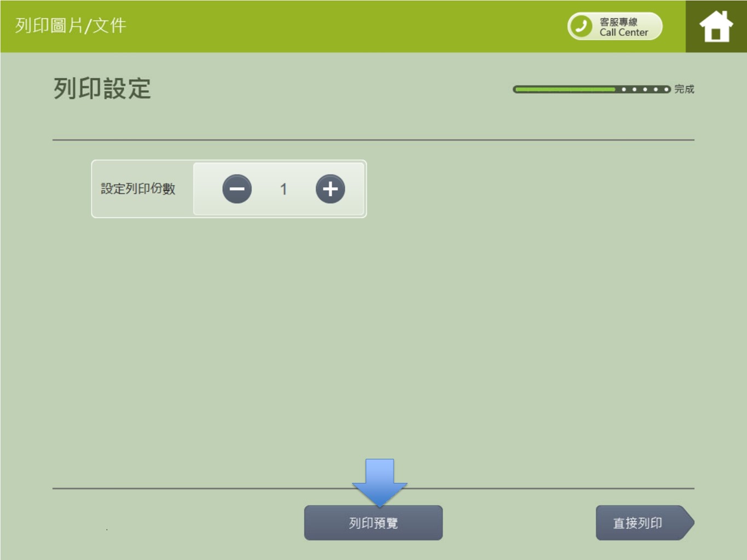Click the 列印圖片/文件 title in header
The width and height of the screenshot is (747, 560).
pos(71,25)
